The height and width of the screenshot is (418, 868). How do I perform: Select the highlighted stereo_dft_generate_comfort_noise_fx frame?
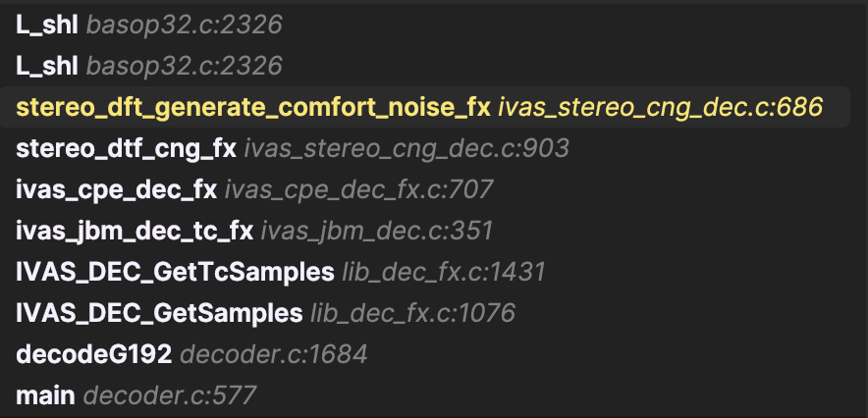pos(252,108)
